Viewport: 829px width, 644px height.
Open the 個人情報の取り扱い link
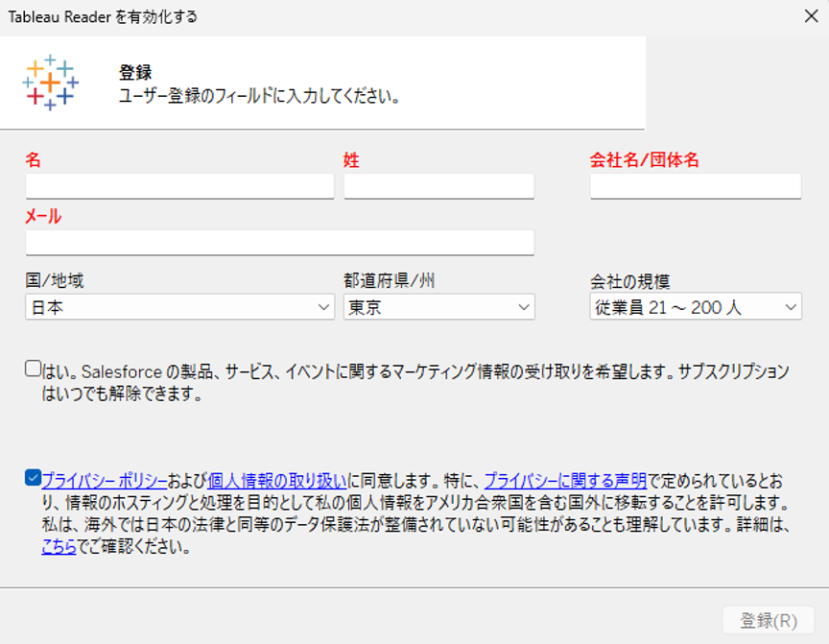click(277, 481)
